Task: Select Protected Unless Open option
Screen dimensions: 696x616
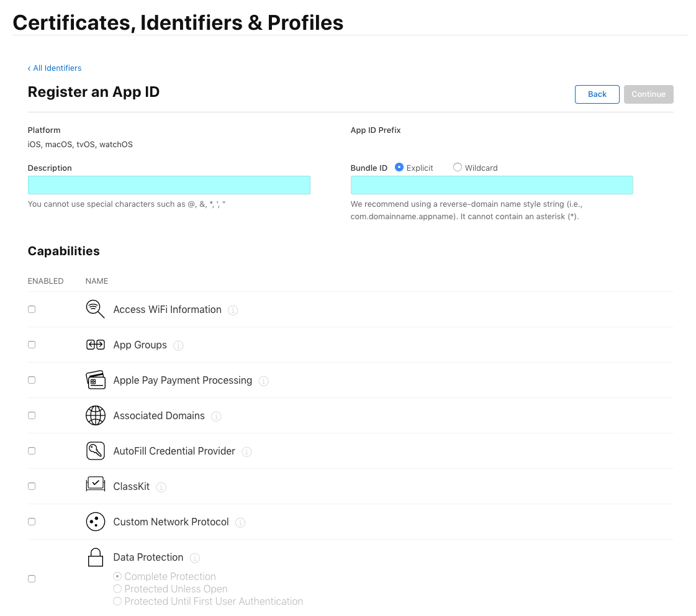Action: [117, 589]
